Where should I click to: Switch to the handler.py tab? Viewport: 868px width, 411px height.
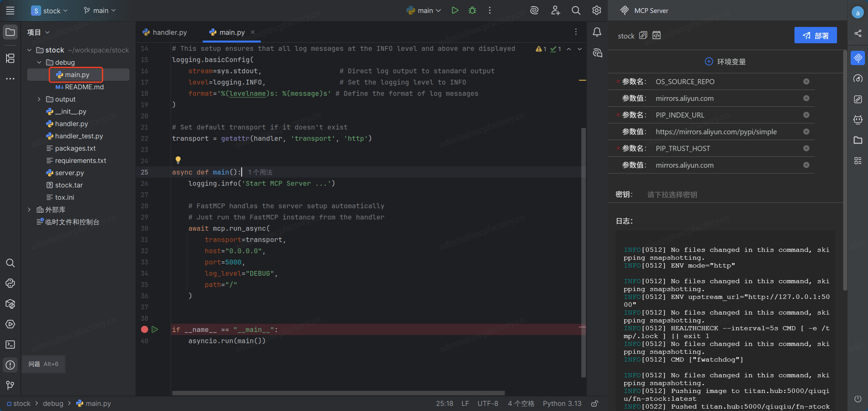[165, 32]
